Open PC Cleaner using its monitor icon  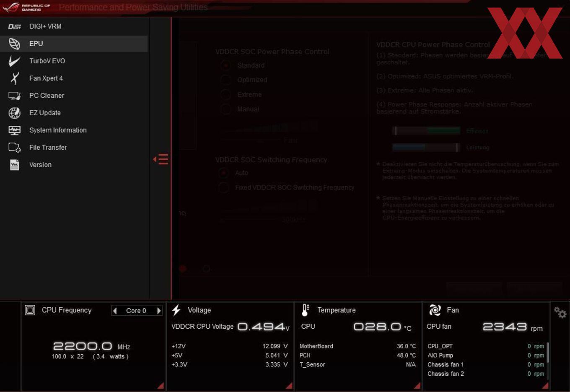15,96
